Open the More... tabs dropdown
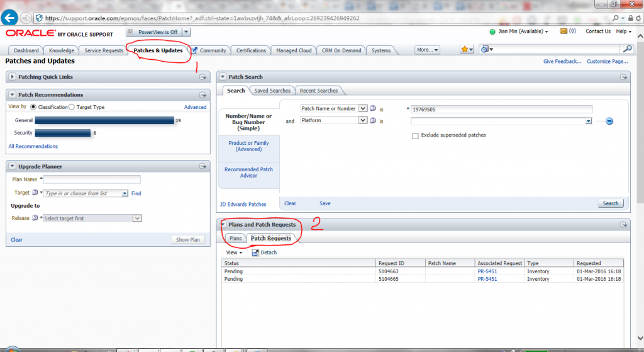The height and width of the screenshot is (352, 644). [427, 50]
